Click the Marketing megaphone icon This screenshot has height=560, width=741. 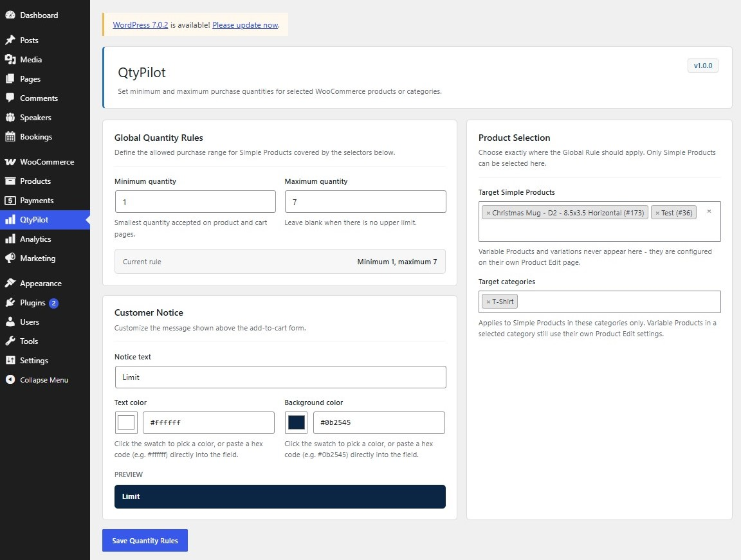(10, 258)
